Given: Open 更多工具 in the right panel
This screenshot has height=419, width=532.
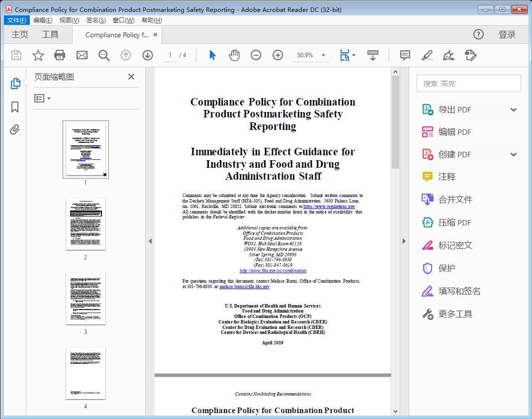Looking at the screenshot, I should point(455,314).
